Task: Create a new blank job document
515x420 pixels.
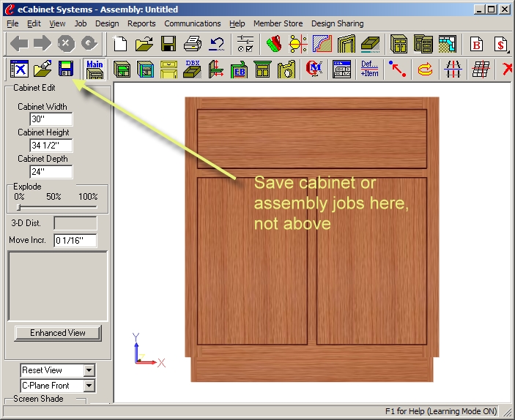Action: [120, 44]
